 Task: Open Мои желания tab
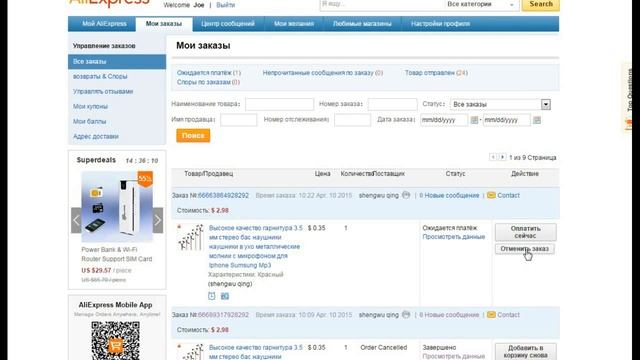click(x=294, y=24)
